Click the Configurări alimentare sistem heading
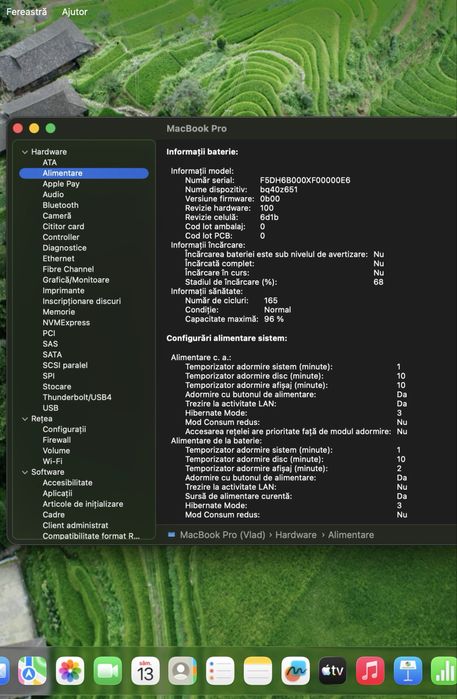 click(226, 338)
